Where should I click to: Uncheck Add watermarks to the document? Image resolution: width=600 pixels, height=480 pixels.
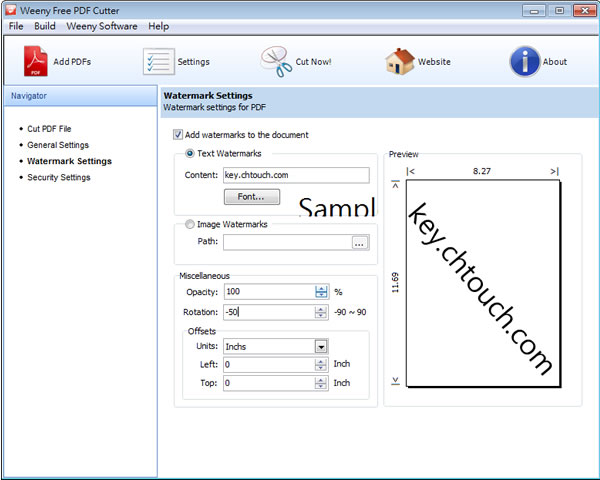178,135
